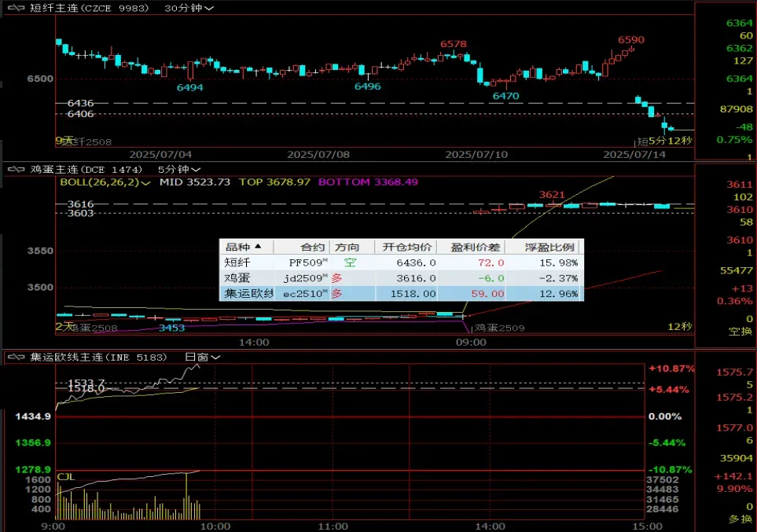Click the 15.98% floating profit value
Viewport: 757px width, 532px height.
559,262
